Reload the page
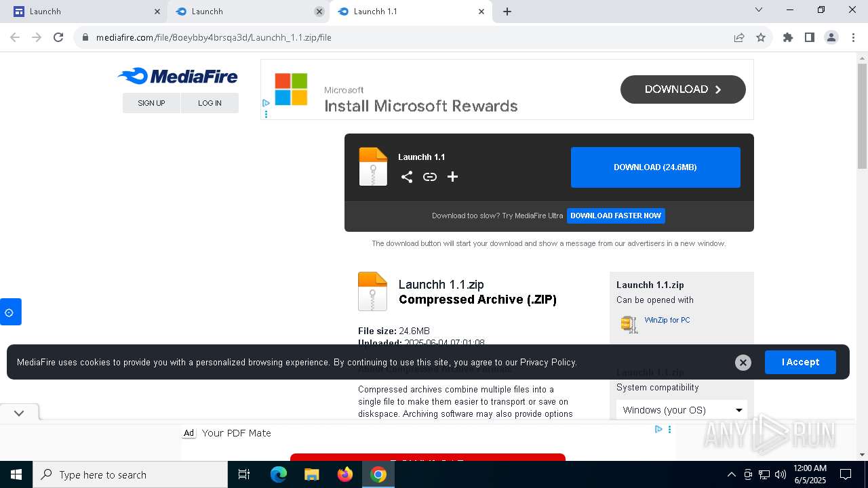The image size is (868, 488). pyautogui.click(x=58, y=38)
